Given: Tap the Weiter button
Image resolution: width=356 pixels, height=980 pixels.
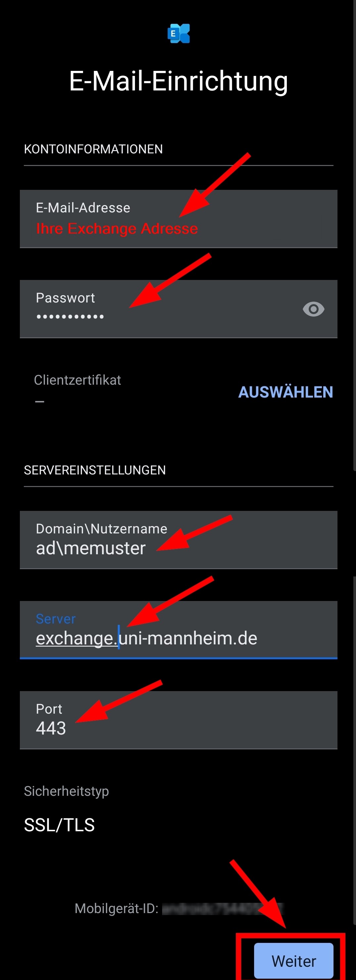Looking at the screenshot, I should click(x=293, y=960).
